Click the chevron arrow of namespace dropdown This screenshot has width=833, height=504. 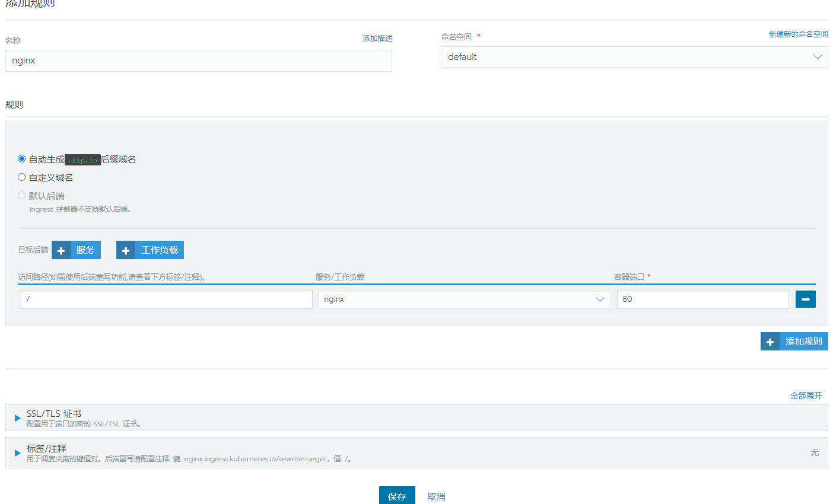[818, 57]
